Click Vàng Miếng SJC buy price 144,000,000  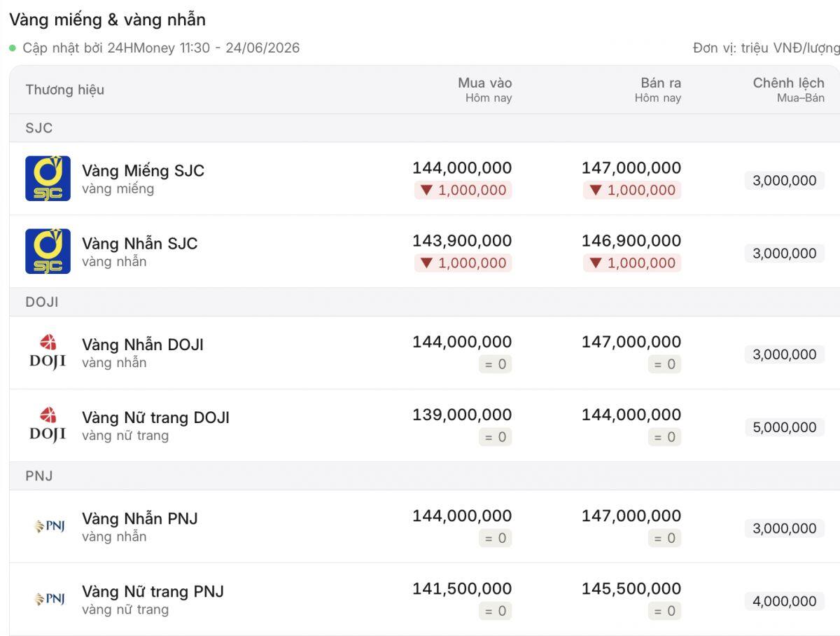pos(462,168)
